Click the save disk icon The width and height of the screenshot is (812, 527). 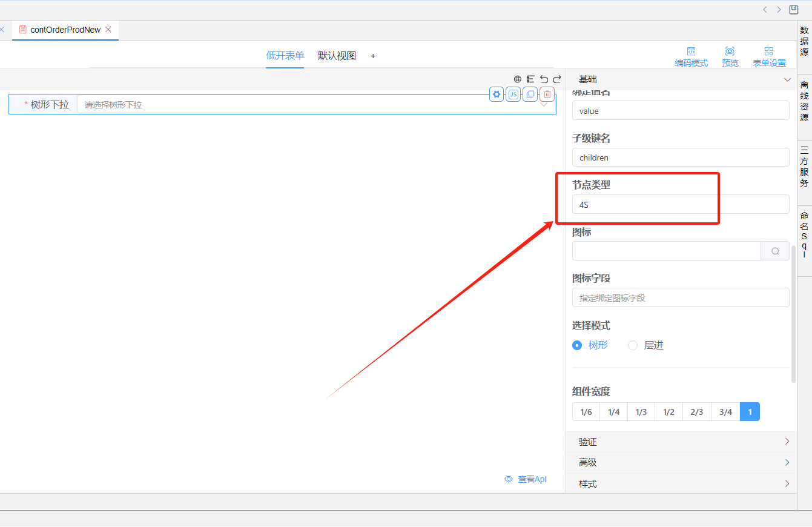tap(794, 10)
